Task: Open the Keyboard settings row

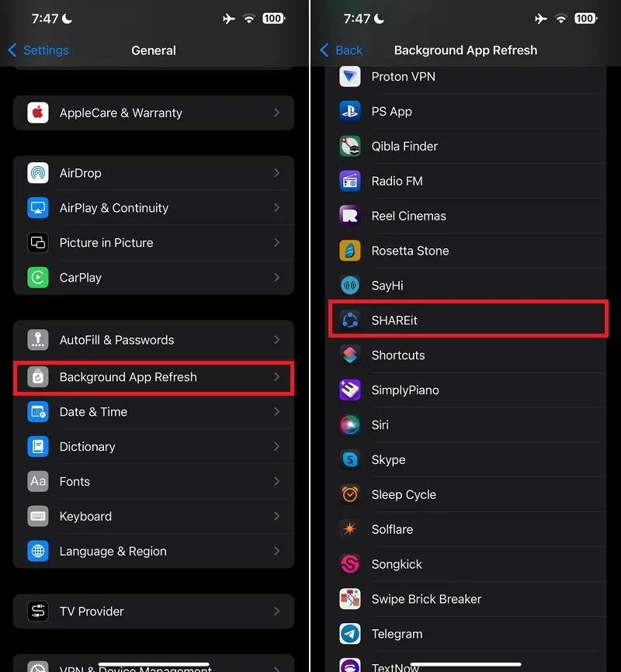Action: [154, 516]
